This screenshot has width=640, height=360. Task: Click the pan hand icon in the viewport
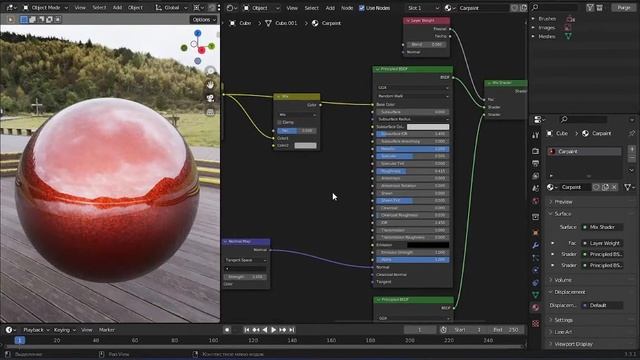coord(210,85)
